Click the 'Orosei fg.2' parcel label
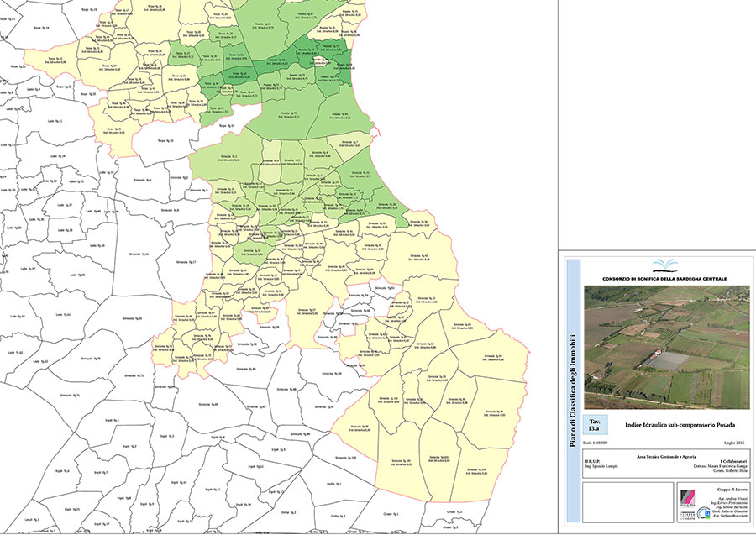The width and height of the screenshot is (756, 535). pyautogui.click(x=454, y=511)
